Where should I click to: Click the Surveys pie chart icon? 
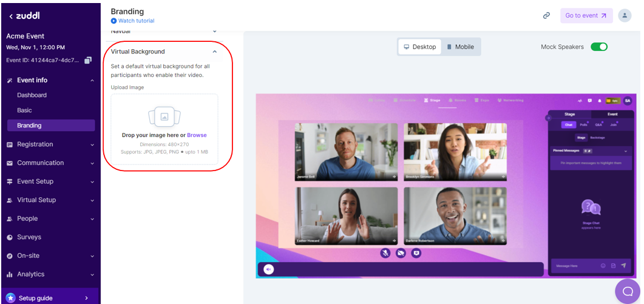[10, 237]
